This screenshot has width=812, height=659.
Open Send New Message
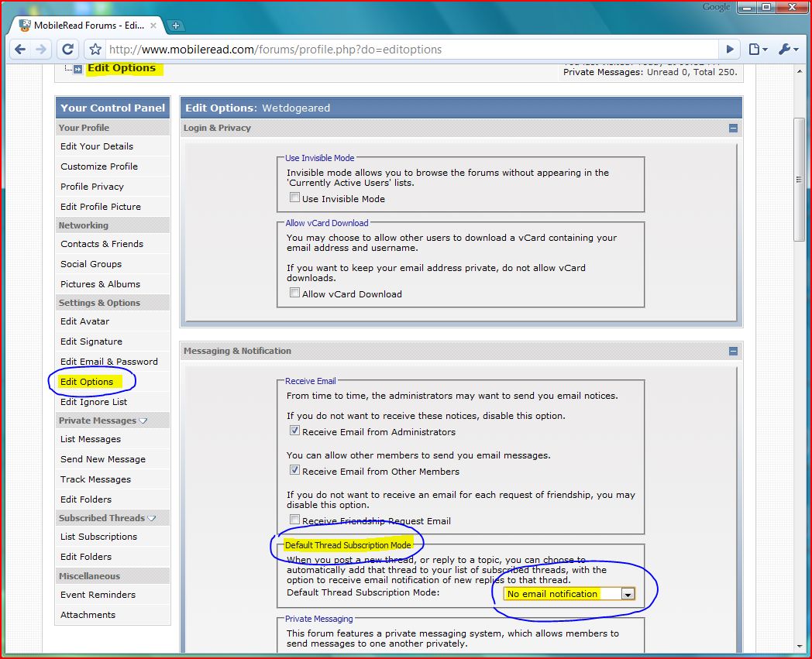pos(103,460)
